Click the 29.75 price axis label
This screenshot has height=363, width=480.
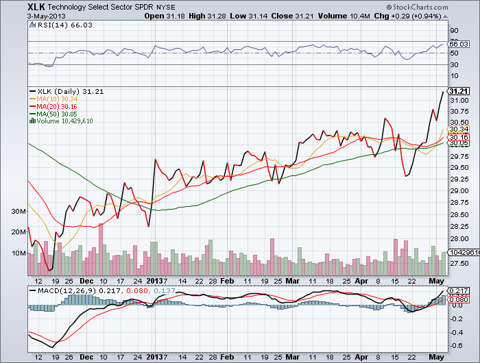point(459,157)
